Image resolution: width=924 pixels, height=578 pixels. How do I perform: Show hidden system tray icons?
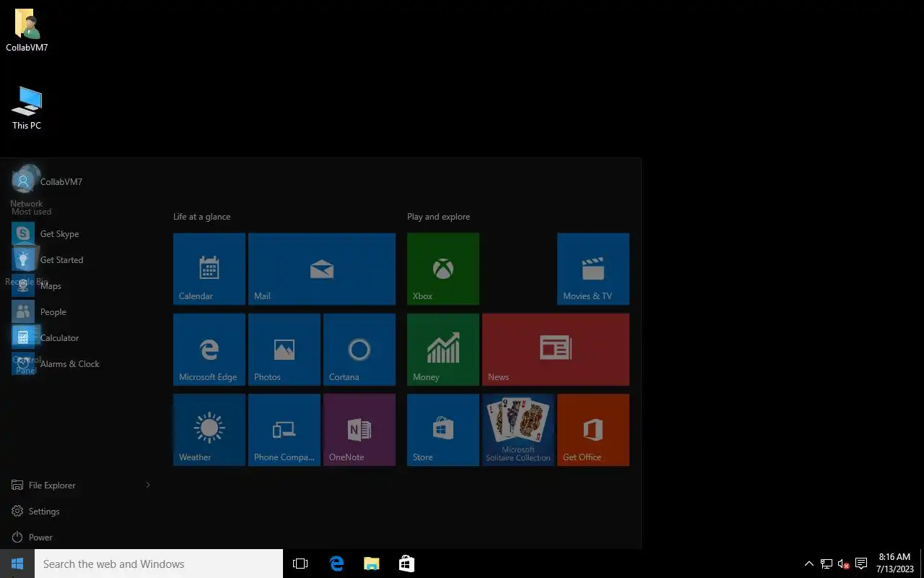pos(809,564)
